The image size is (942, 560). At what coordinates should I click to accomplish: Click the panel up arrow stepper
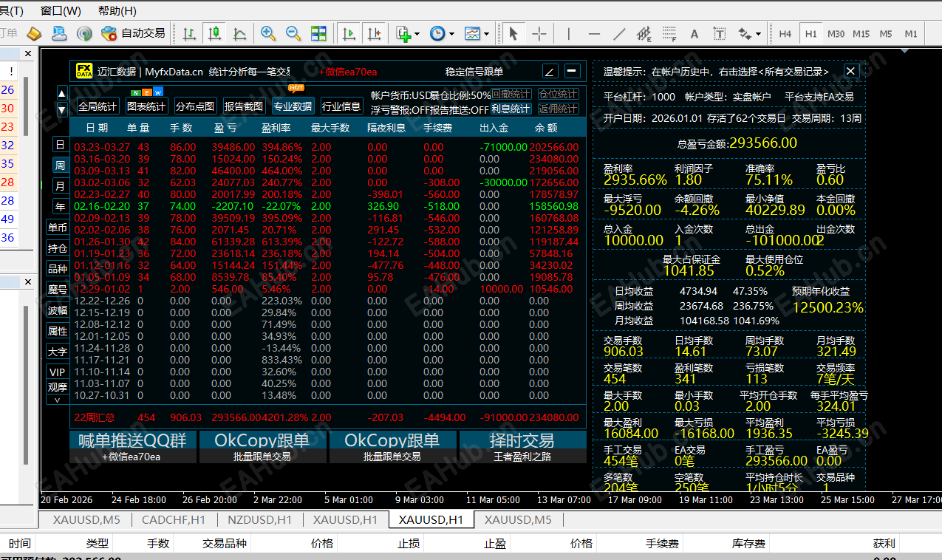pyautogui.click(x=62, y=93)
